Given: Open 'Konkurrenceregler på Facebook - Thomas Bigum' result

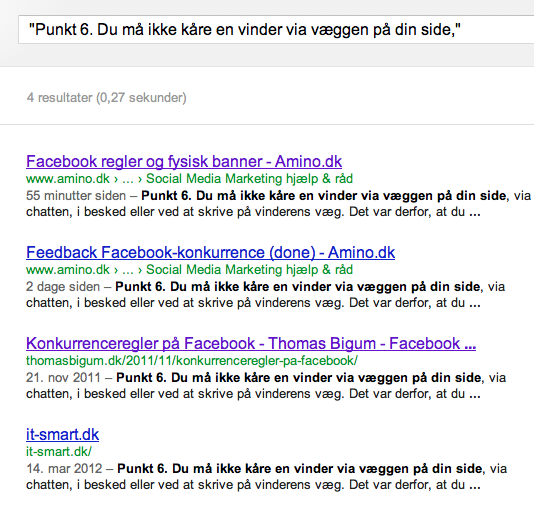Looking at the screenshot, I should point(251,343).
